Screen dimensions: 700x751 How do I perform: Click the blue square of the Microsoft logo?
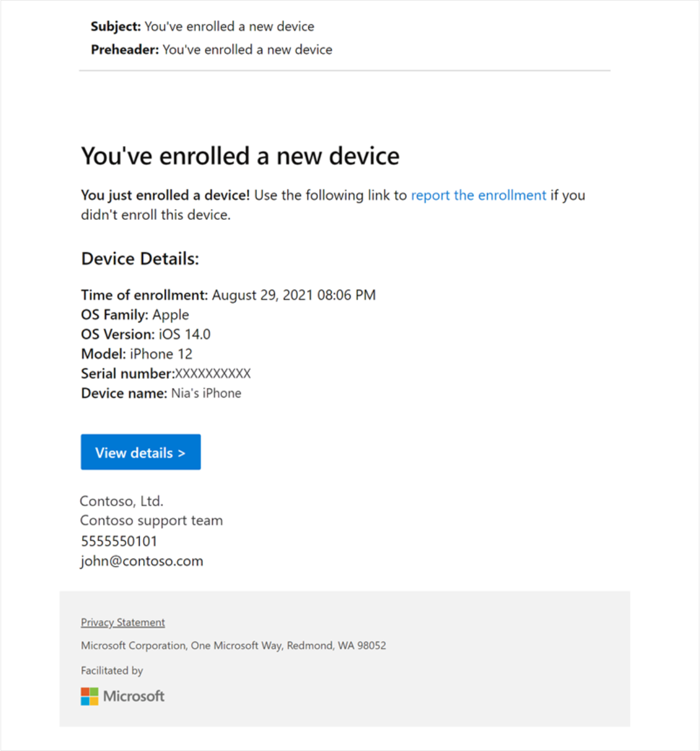85,701
